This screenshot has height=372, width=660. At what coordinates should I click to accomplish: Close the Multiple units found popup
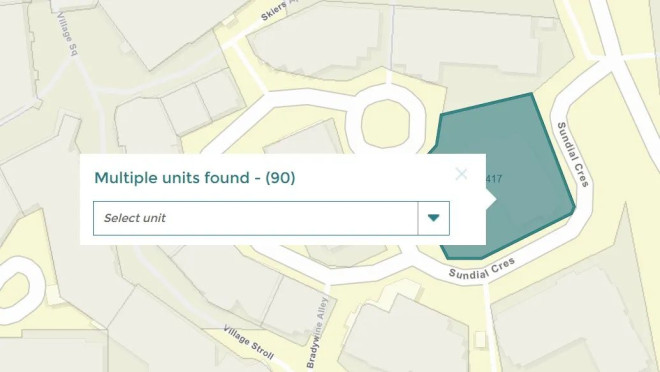[461, 174]
